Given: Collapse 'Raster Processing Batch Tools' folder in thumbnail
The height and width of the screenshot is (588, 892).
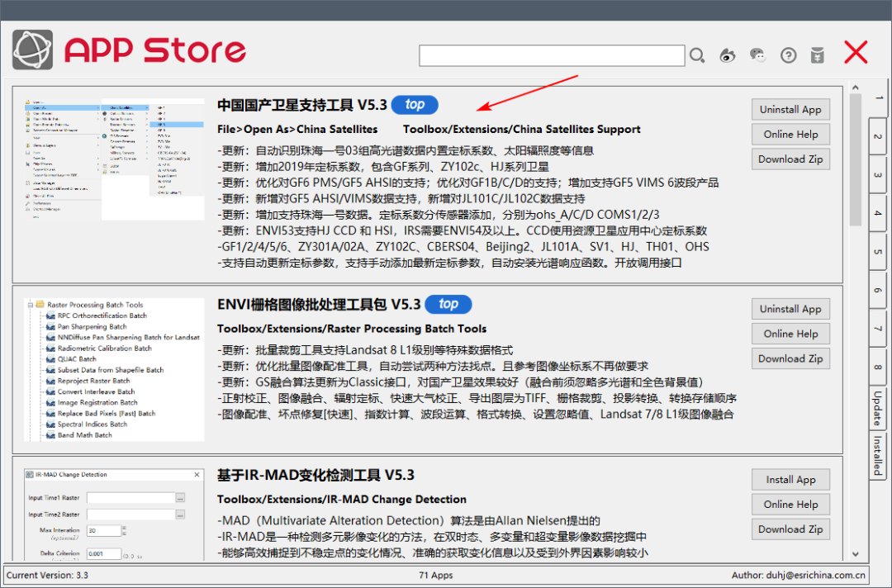Looking at the screenshot, I should (31, 305).
